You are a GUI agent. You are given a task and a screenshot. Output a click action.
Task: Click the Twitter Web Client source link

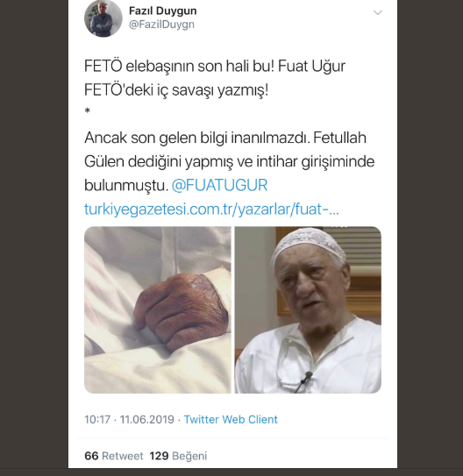click(231, 420)
